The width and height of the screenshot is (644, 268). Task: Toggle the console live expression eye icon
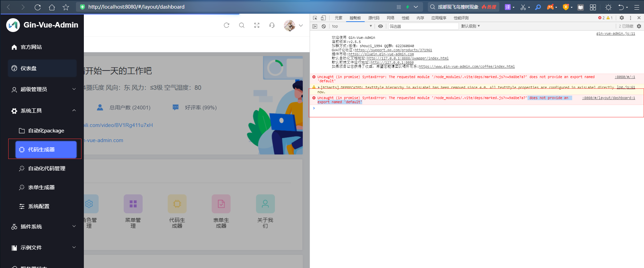click(x=380, y=26)
